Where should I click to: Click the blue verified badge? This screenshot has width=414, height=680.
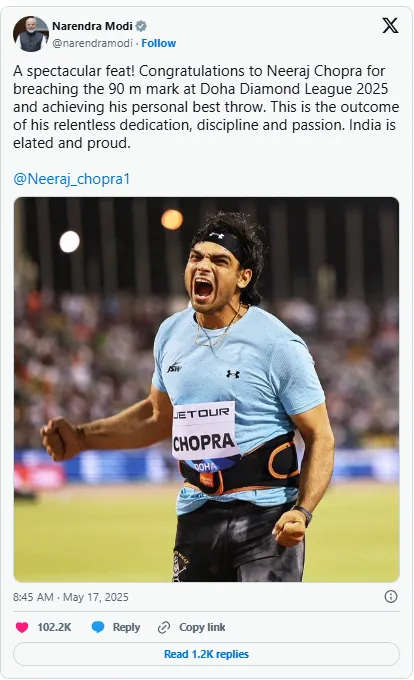(141, 26)
